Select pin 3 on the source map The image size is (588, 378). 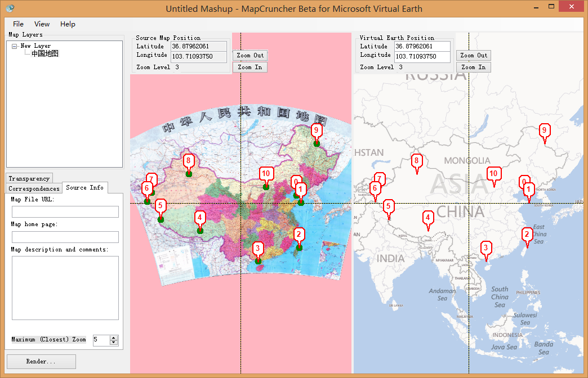(257, 249)
